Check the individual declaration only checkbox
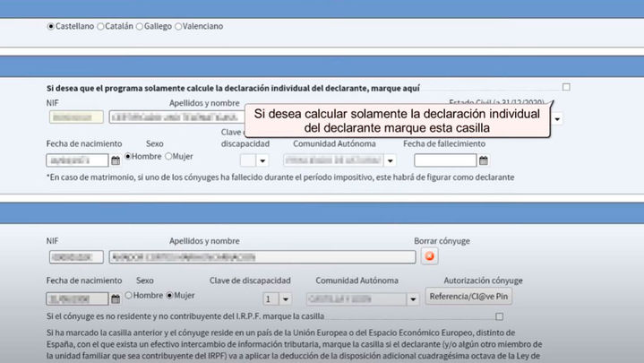Image resolution: width=644 pixels, height=363 pixels. pyautogui.click(x=565, y=88)
